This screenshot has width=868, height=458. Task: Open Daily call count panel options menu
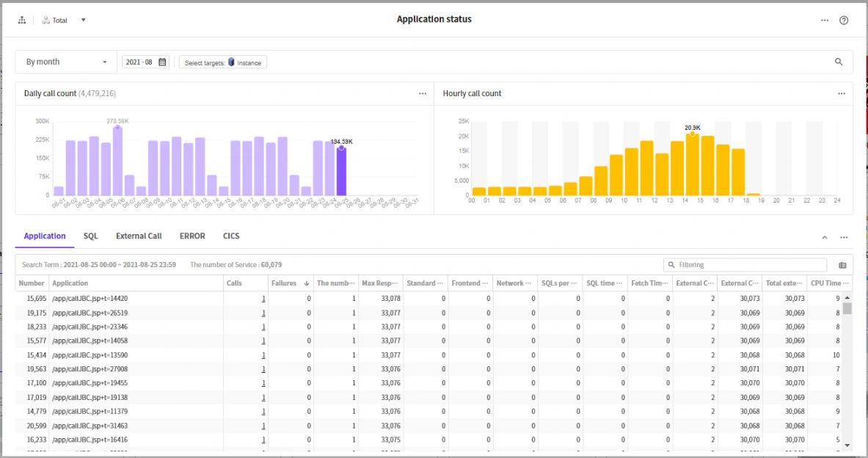click(x=423, y=94)
